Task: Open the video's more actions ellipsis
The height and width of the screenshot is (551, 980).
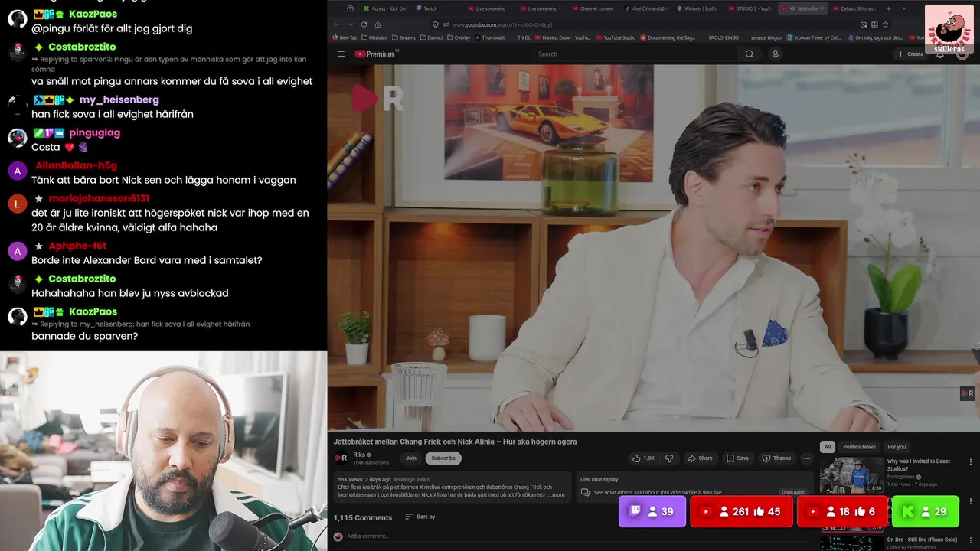Action: [806, 458]
